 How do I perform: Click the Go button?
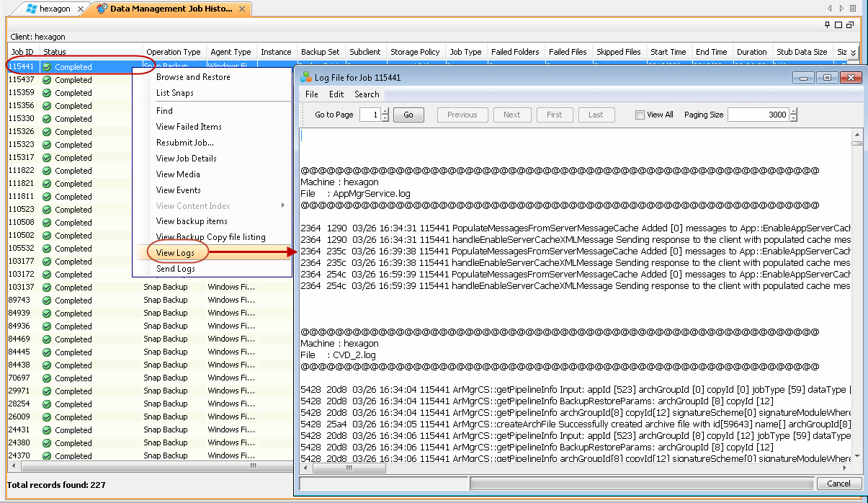[408, 114]
